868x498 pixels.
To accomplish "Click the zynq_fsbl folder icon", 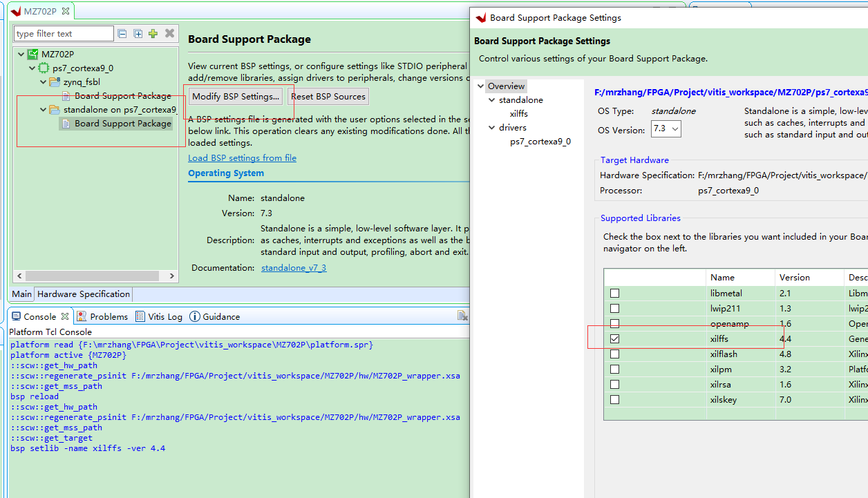I will 55,82.
